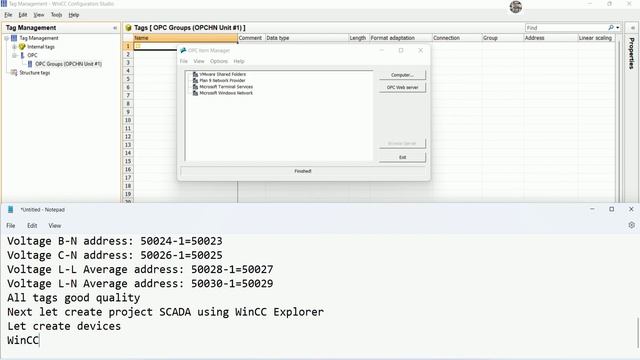
Task: Select row header number 1 in grid
Action: (128, 46)
